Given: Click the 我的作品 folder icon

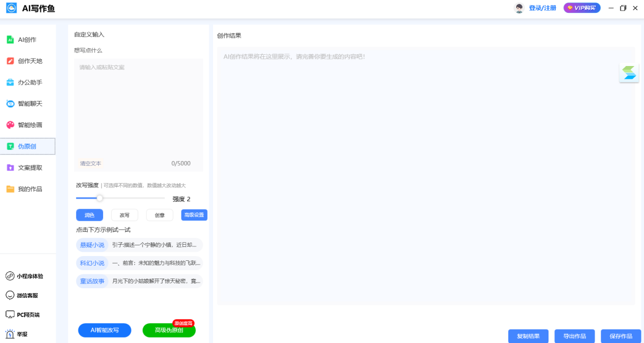Looking at the screenshot, I should (x=10, y=189).
